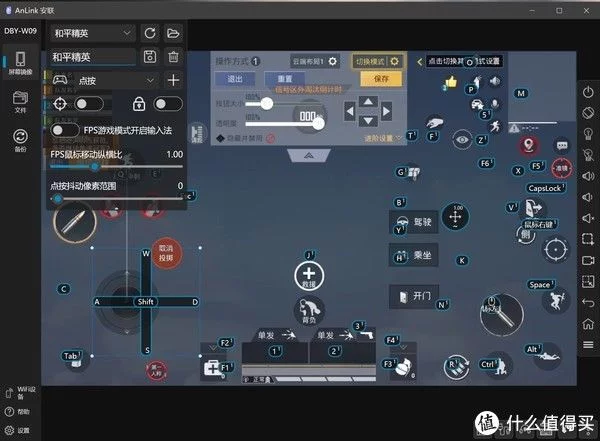Click the 点按抖动像素范围 slider handle
The height and width of the screenshot is (441, 600).
pos(57,198)
